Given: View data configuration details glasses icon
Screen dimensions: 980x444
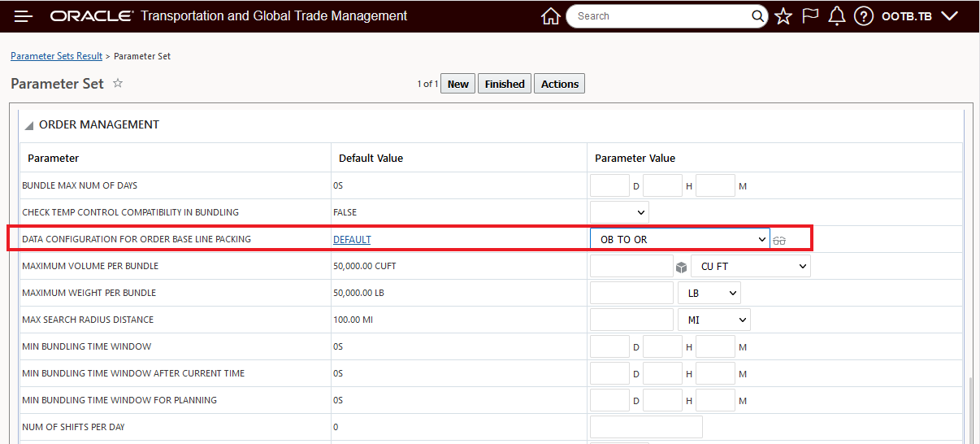Looking at the screenshot, I should point(779,240).
